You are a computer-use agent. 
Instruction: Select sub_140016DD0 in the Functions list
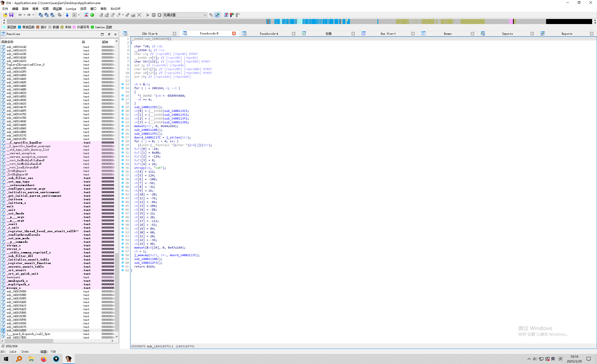coord(16,330)
